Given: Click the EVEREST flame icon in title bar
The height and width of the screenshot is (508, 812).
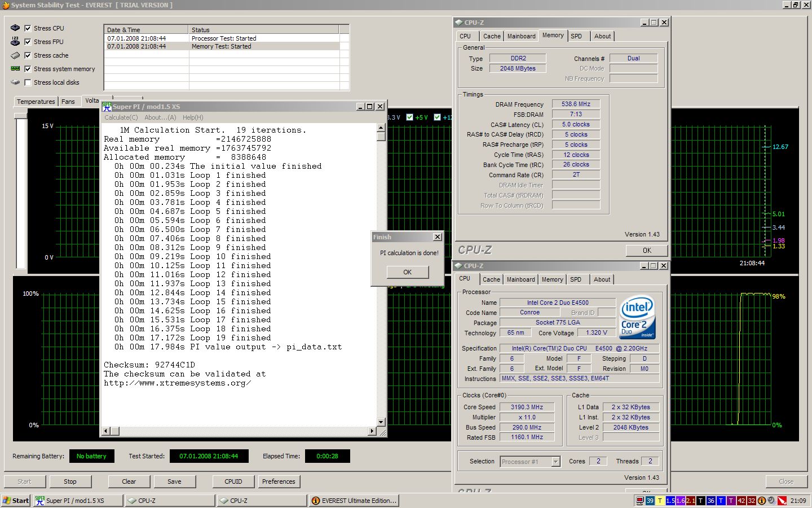Looking at the screenshot, I should pyautogui.click(x=6, y=5).
